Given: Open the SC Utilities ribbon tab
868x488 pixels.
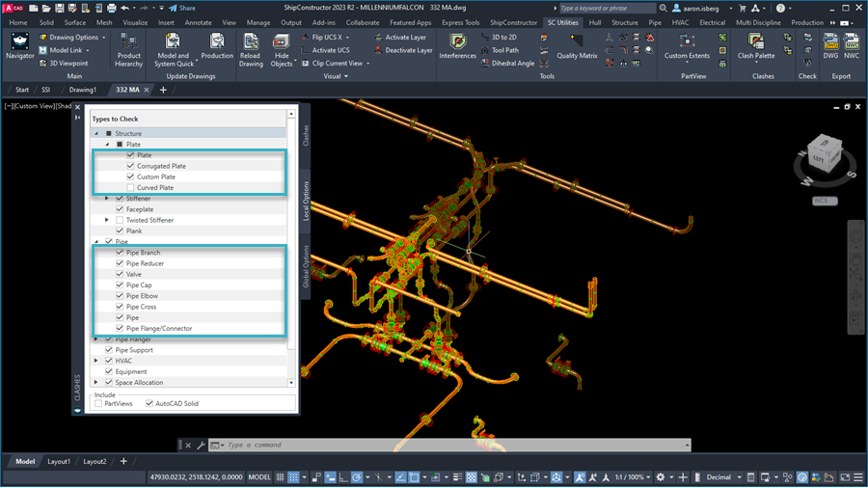Looking at the screenshot, I should pos(562,23).
